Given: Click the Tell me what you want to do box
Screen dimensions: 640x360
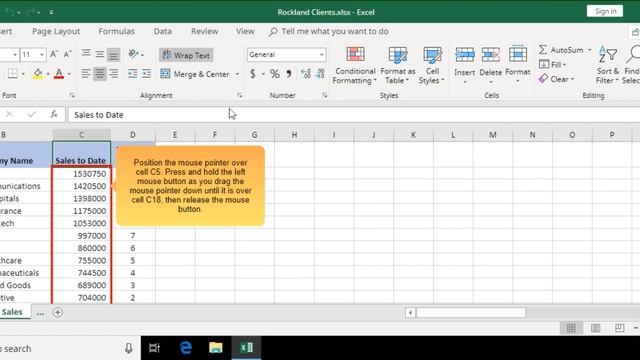Looking at the screenshot, I should pos(329,31).
